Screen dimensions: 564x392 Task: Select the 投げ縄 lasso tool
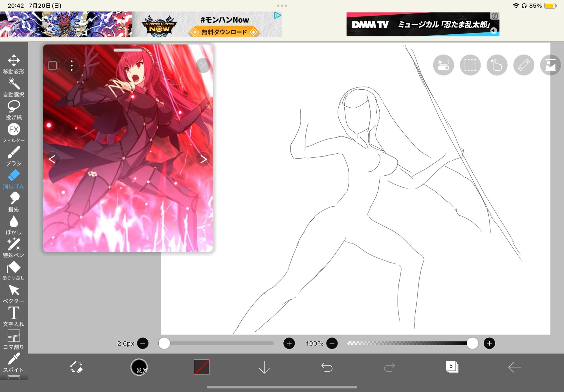[x=14, y=110]
